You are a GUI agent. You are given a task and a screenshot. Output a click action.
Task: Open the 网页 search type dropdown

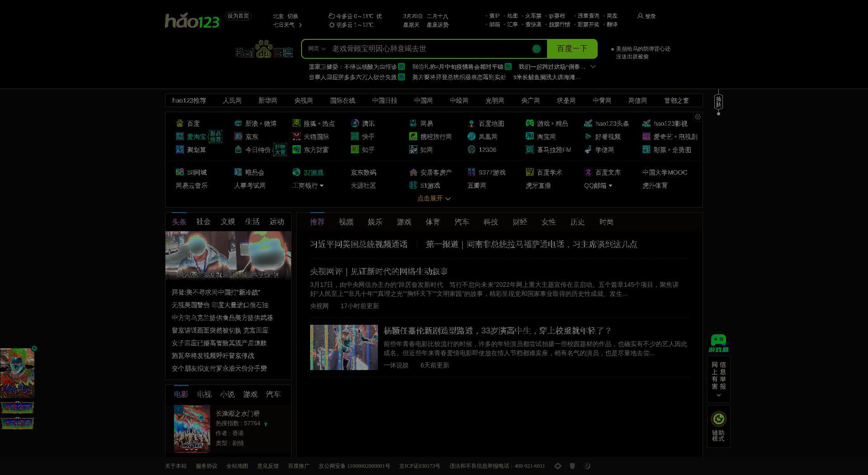pyautogui.click(x=316, y=49)
